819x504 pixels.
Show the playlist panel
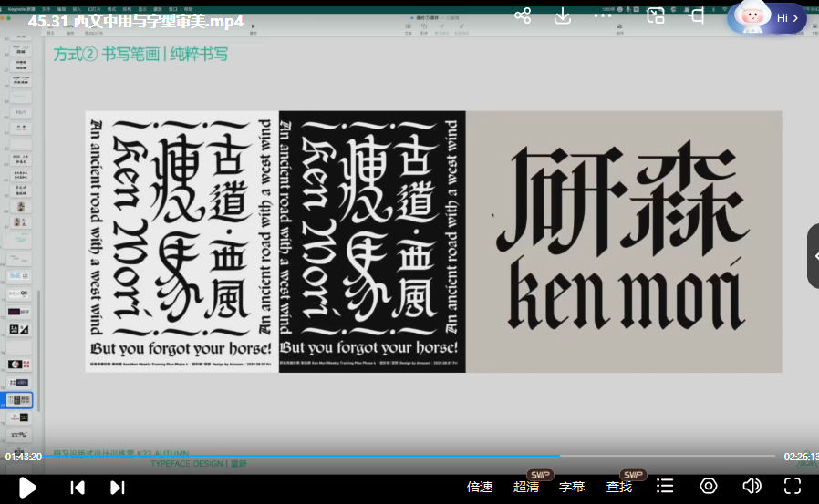pos(665,487)
